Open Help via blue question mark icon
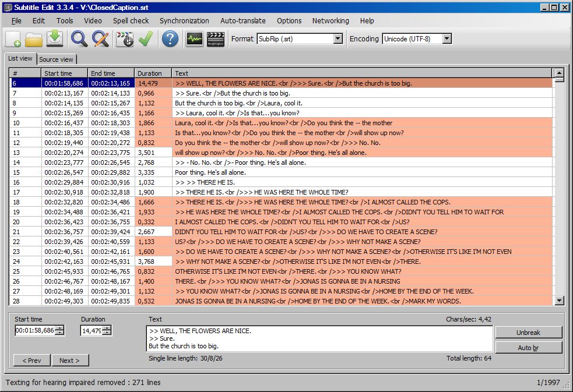 (x=170, y=38)
